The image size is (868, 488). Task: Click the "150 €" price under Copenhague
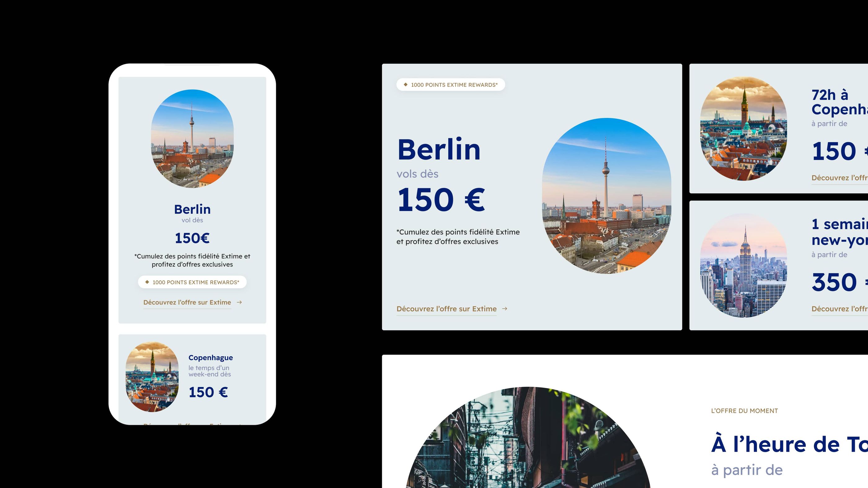click(x=208, y=392)
